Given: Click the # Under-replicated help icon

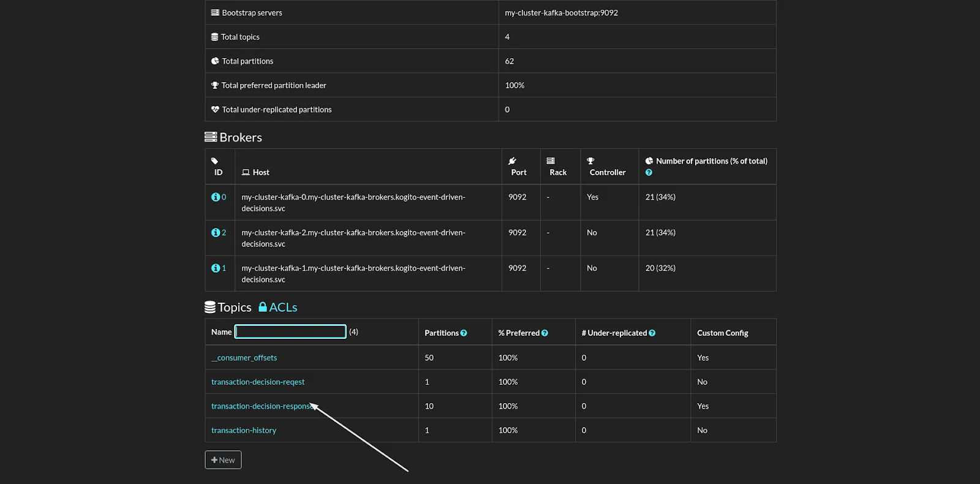Looking at the screenshot, I should (x=652, y=333).
